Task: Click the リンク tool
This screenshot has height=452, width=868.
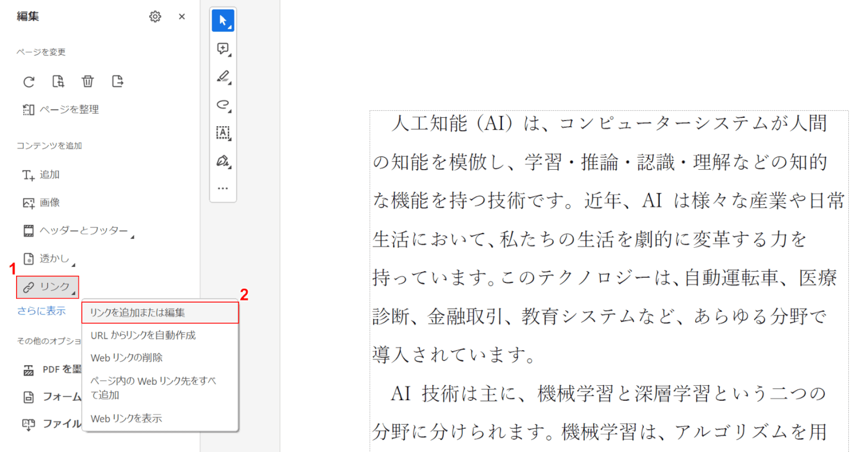Action: click(x=48, y=287)
